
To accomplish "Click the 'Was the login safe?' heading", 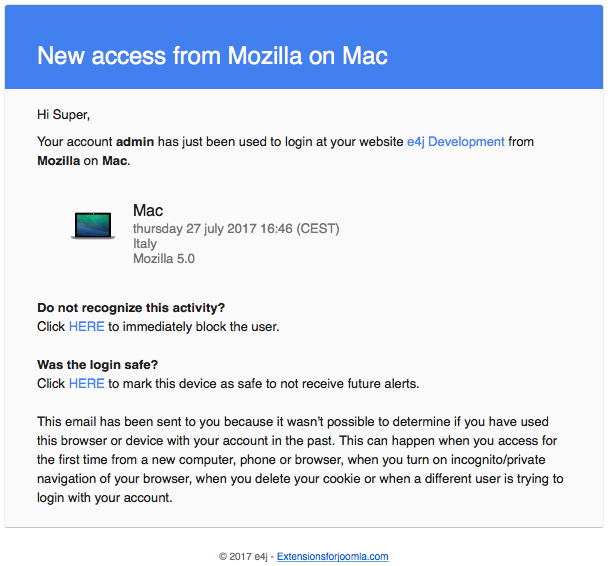I will pos(98,365).
